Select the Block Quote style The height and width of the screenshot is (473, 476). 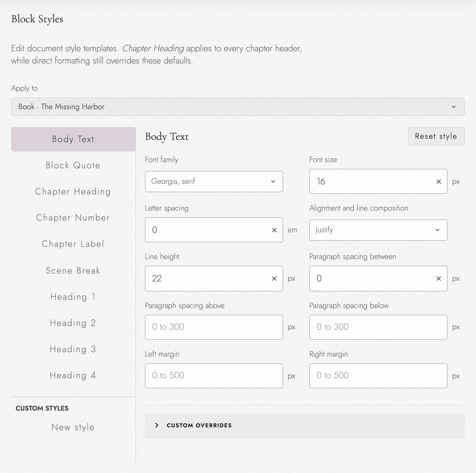tap(73, 165)
